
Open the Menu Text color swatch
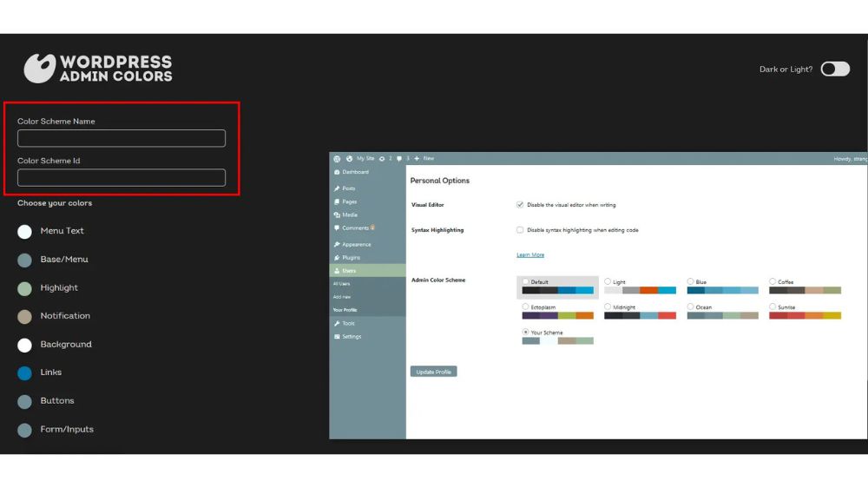click(x=24, y=232)
